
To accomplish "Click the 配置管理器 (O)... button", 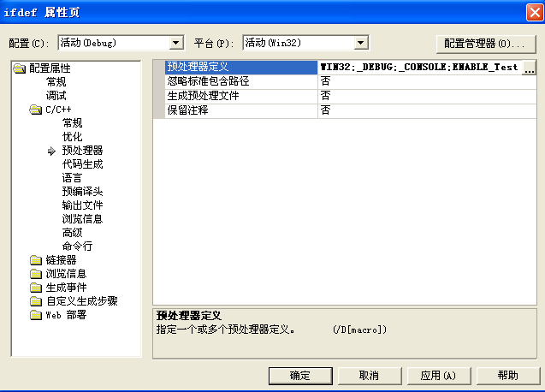I will coord(486,44).
